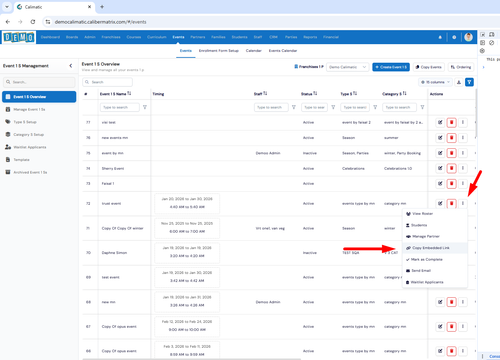Edit the 'new mn' event row
500x360 pixels.
[440, 302]
